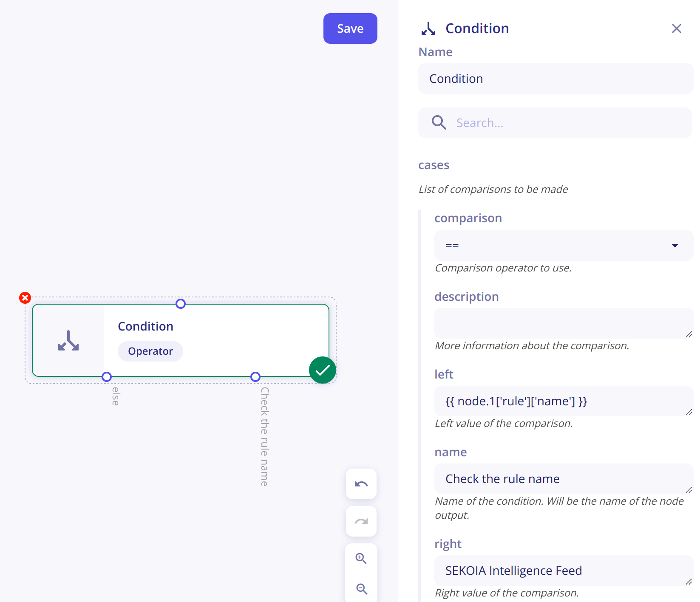This screenshot has width=700, height=602.
Task: Click the red delete icon on the Condition node
Action: pyautogui.click(x=25, y=298)
